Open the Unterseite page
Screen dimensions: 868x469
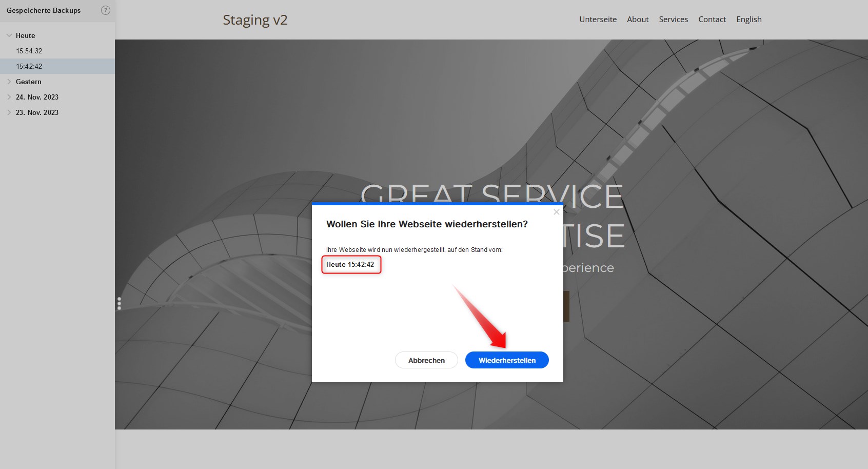coord(598,19)
